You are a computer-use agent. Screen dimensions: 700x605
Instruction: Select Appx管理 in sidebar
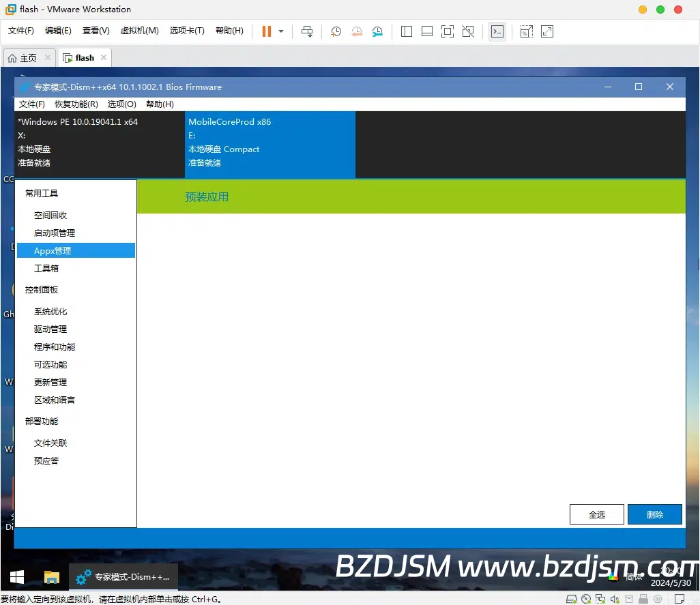[76, 250]
